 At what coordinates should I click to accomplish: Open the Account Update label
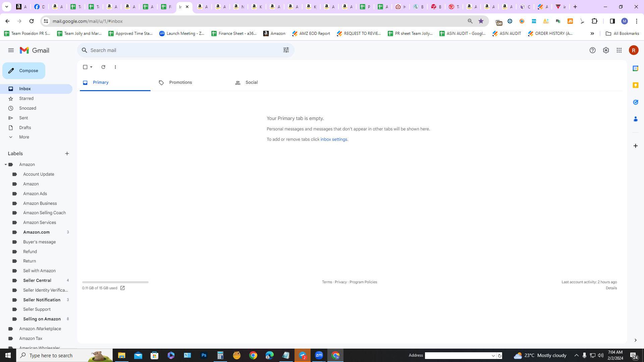39,174
